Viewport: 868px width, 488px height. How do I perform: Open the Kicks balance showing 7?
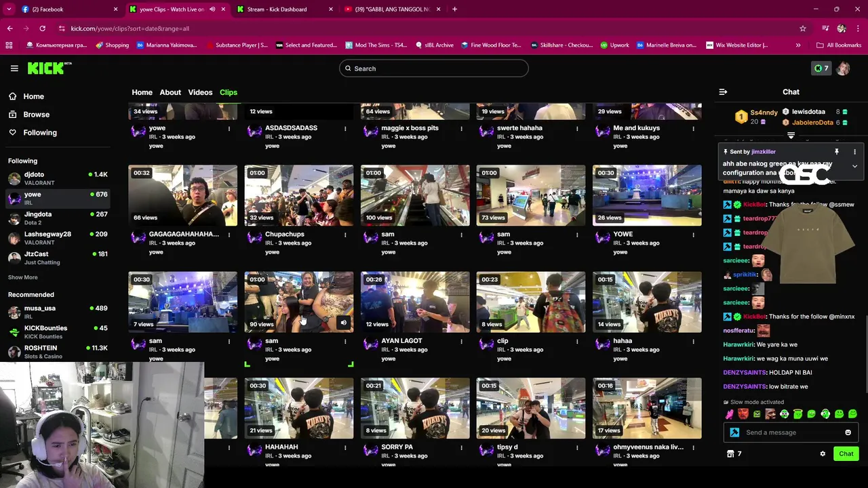(x=821, y=68)
